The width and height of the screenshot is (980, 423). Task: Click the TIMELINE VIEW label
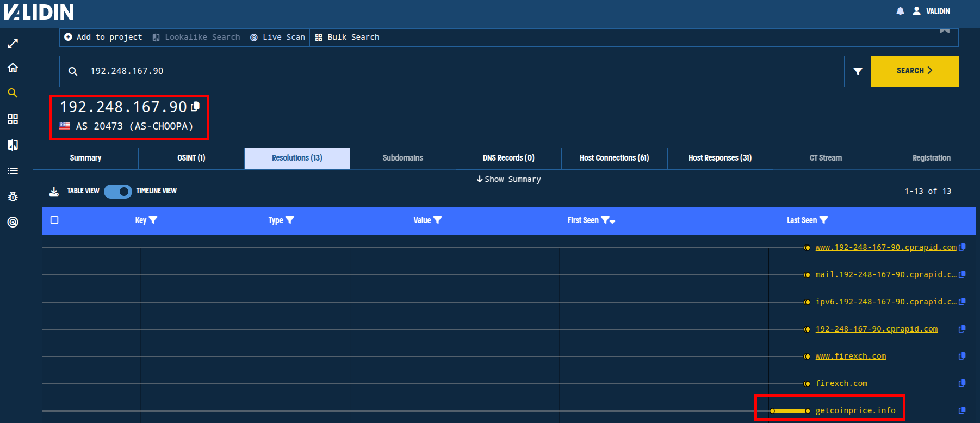(157, 191)
